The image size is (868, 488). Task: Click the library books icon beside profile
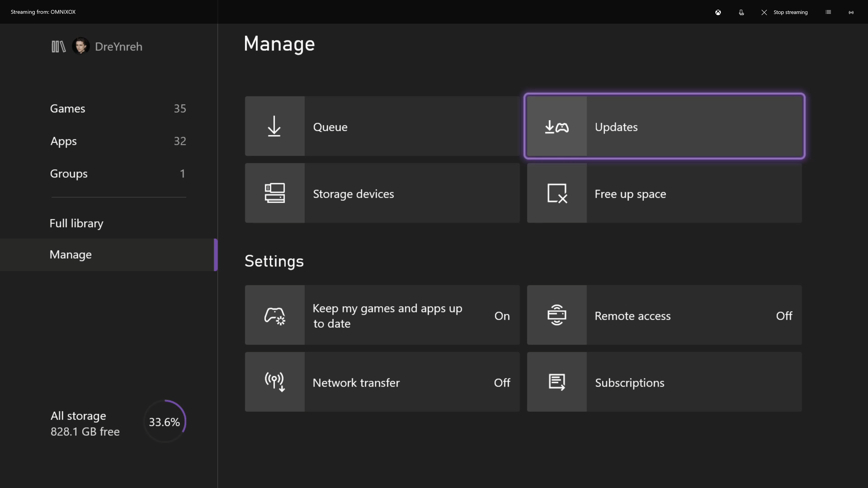[x=58, y=46]
